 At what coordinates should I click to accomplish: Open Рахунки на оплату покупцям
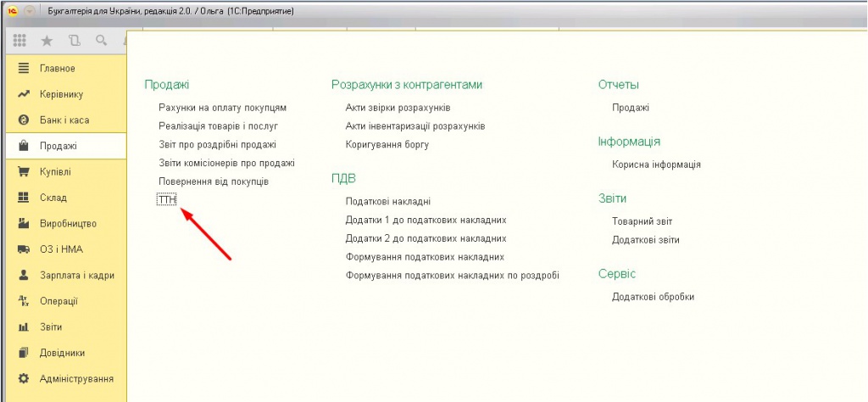223,108
